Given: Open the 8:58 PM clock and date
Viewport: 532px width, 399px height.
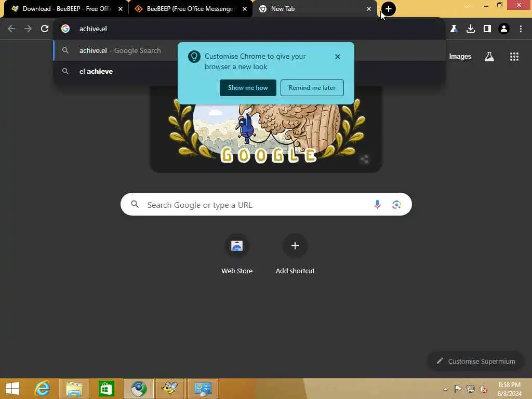Looking at the screenshot, I should tap(509, 389).
